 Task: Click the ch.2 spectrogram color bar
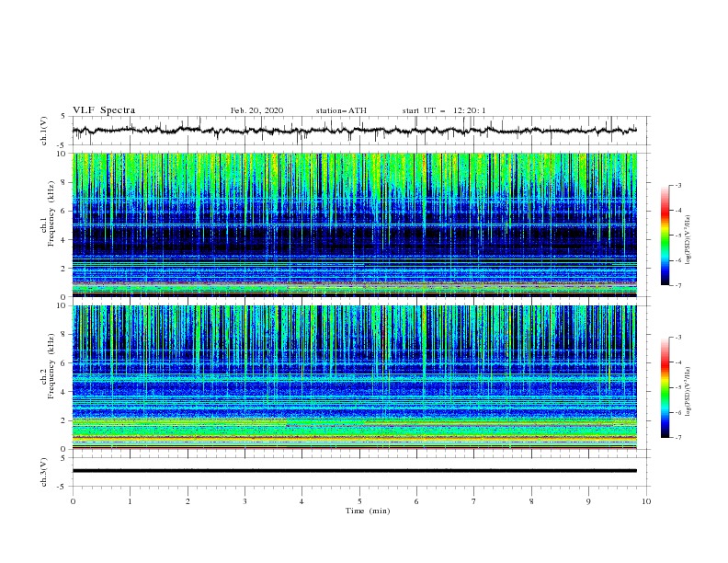pyautogui.click(x=665, y=387)
